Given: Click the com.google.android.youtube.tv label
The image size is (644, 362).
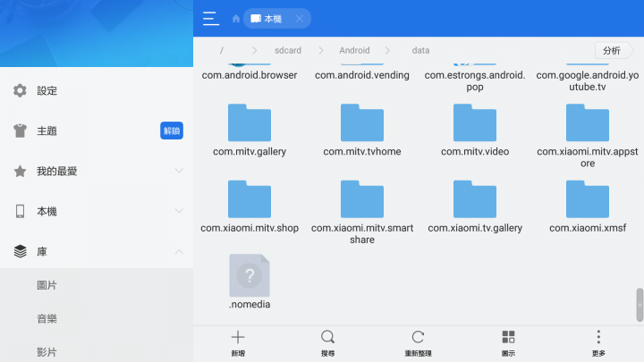Looking at the screenshot, I should tap(588, 80).
